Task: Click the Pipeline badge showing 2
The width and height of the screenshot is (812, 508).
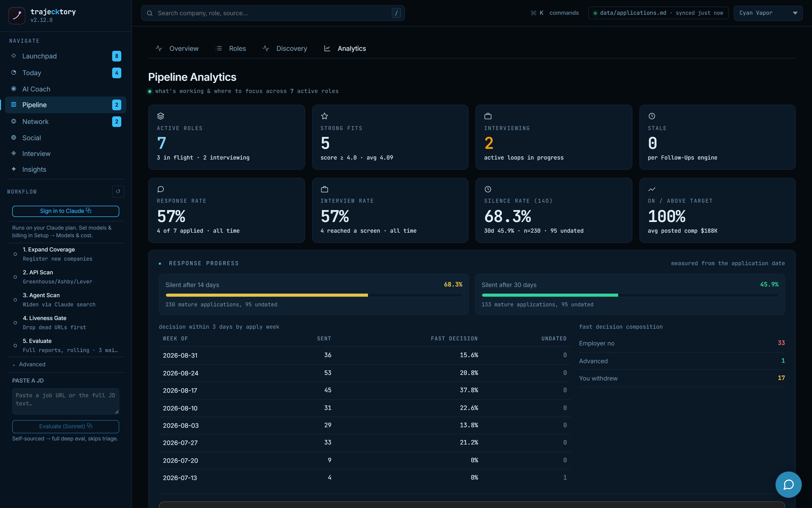Action: 116,105
